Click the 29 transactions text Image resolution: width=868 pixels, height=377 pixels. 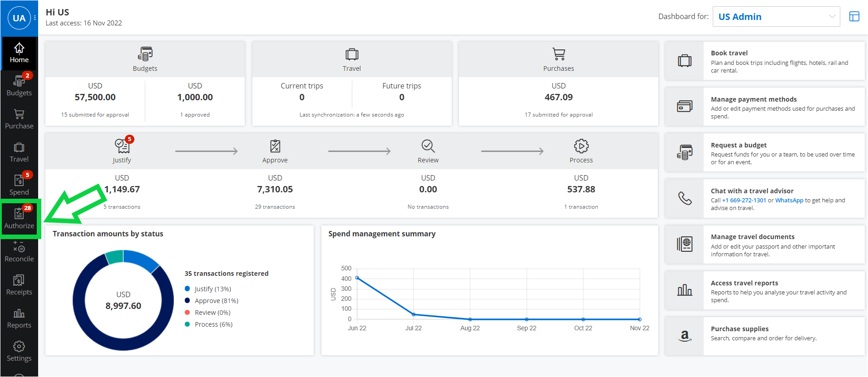275,207
